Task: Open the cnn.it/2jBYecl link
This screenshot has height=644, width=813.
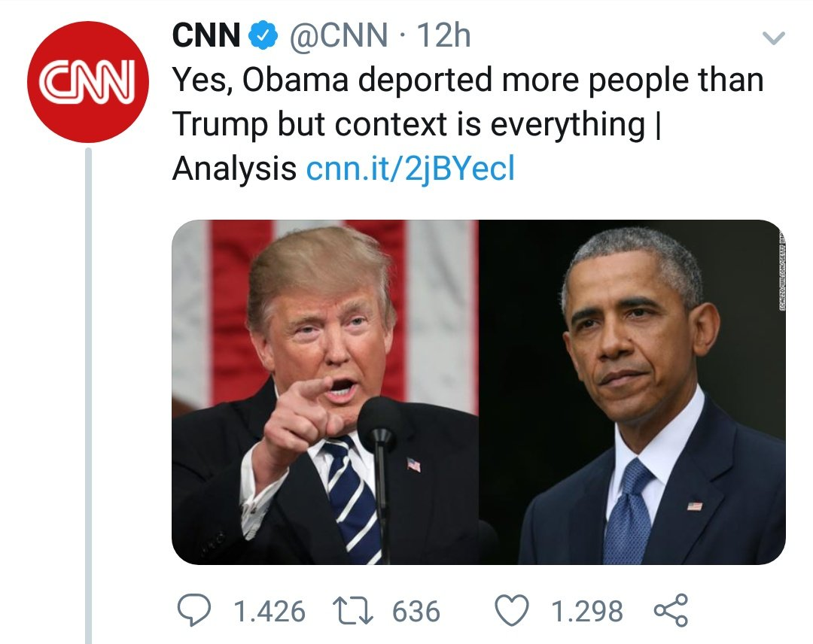Action: [x=411, y=169]
